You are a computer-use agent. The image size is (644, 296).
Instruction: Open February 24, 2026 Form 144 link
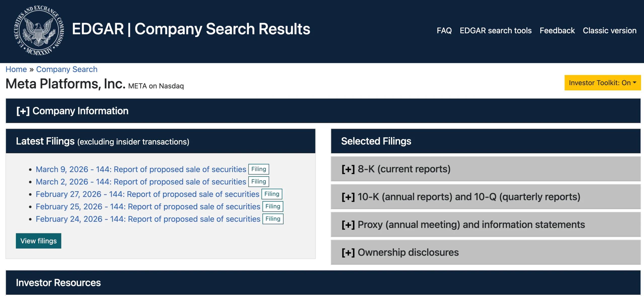148,219
